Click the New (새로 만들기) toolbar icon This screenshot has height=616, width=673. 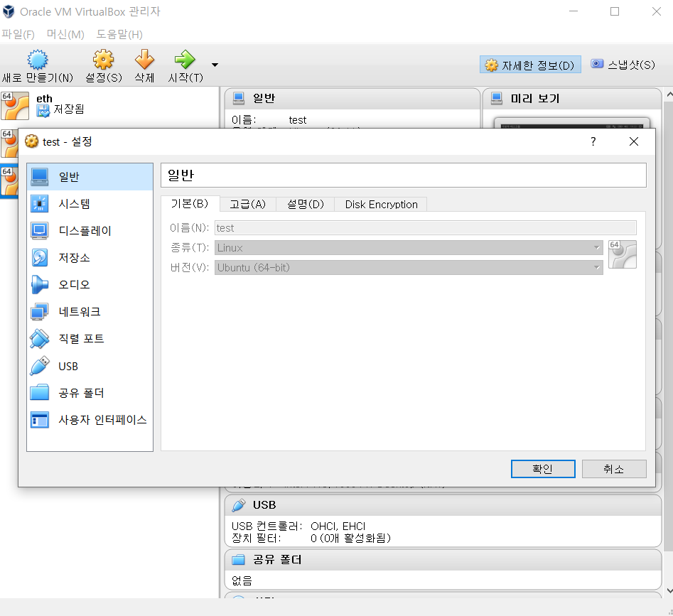(x=38, y=60)
